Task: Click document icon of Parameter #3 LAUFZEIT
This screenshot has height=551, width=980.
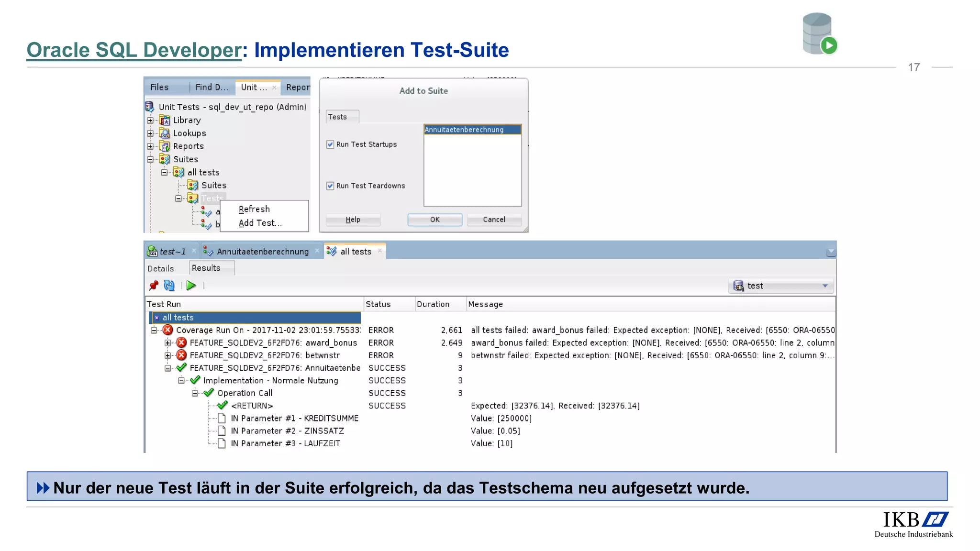Action: (x=222, y=443)
